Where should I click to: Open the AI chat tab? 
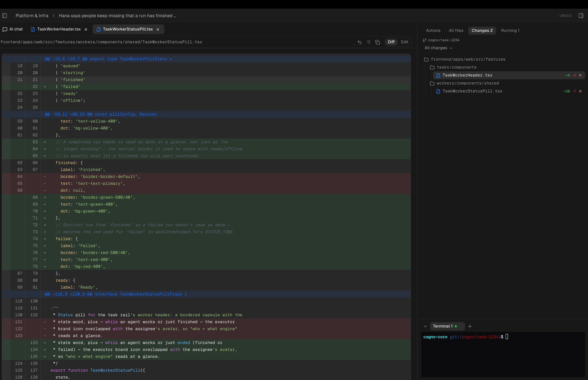tap(13, 29)
